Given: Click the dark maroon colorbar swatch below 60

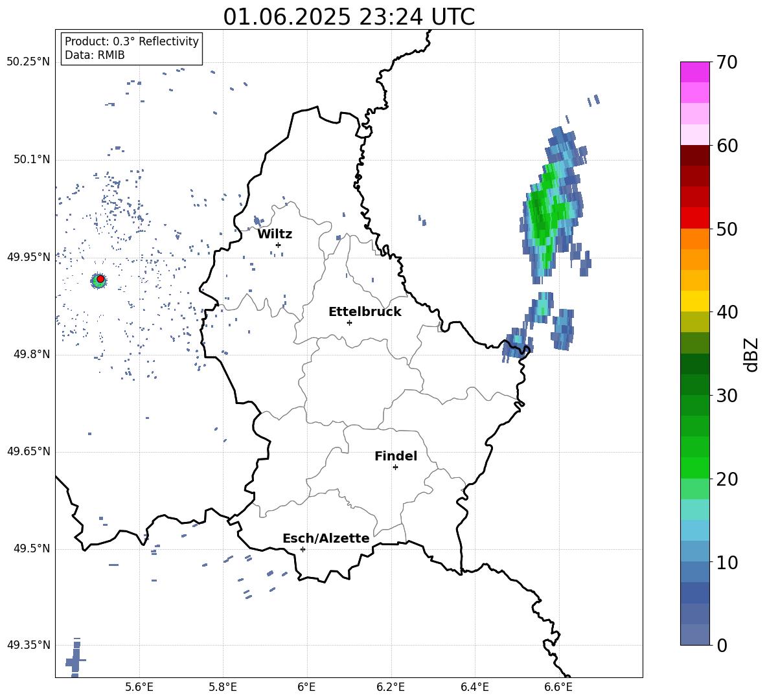Looking at the screenshot, I should click(694, 155).
